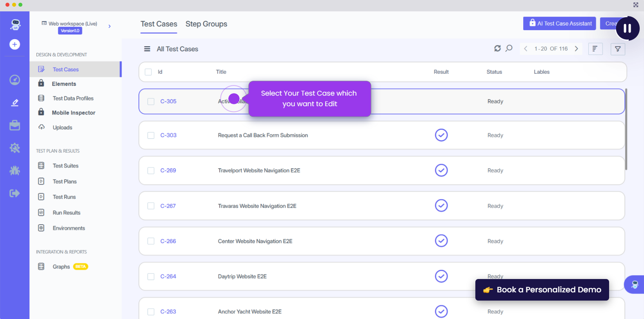Click the refresh icon above test list
Image resolution: width=644 pixels, height=319 pixels.
pyautogui.click(x=497, y=49)
